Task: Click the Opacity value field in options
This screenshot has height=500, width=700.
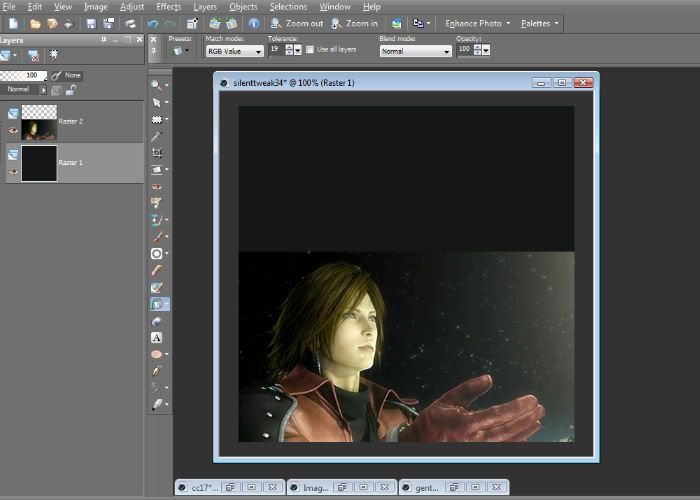Action: click(465, 50)
